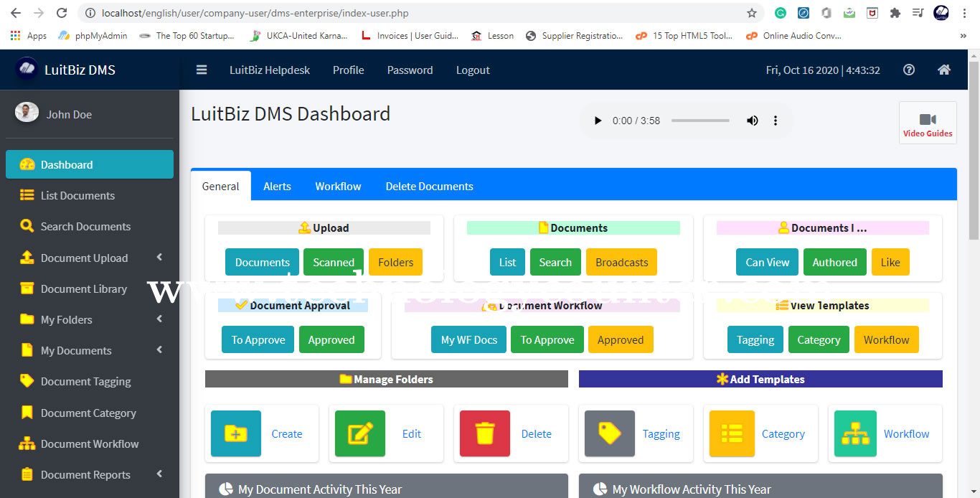Click the Documents Search button

coord(555,262)
